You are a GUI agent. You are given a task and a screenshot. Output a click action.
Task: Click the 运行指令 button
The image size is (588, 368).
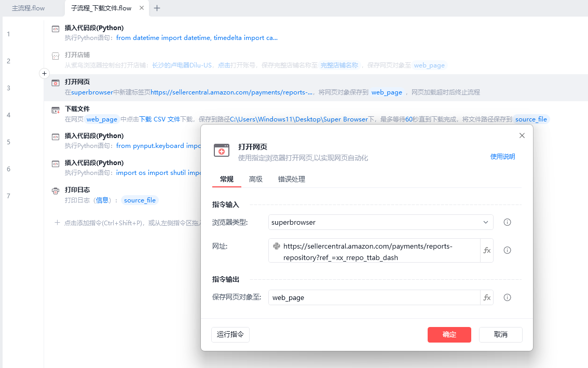click(230, 335)
